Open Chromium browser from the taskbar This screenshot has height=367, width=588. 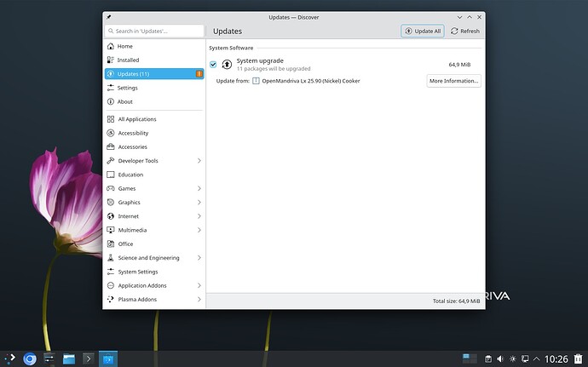click(x=30, y=358)
